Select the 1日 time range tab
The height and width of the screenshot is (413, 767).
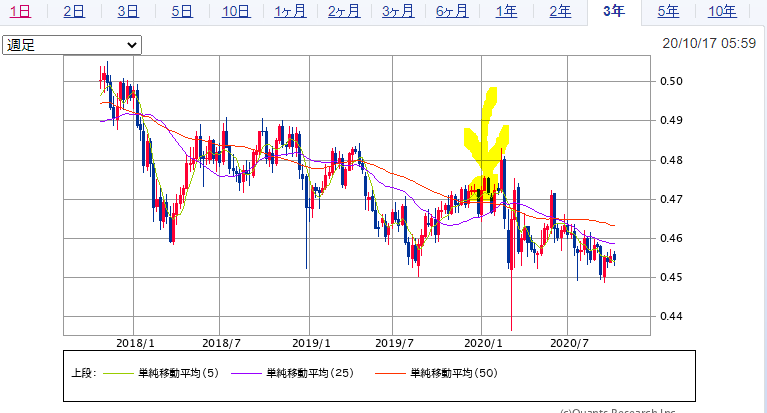[x=21, y=11]
